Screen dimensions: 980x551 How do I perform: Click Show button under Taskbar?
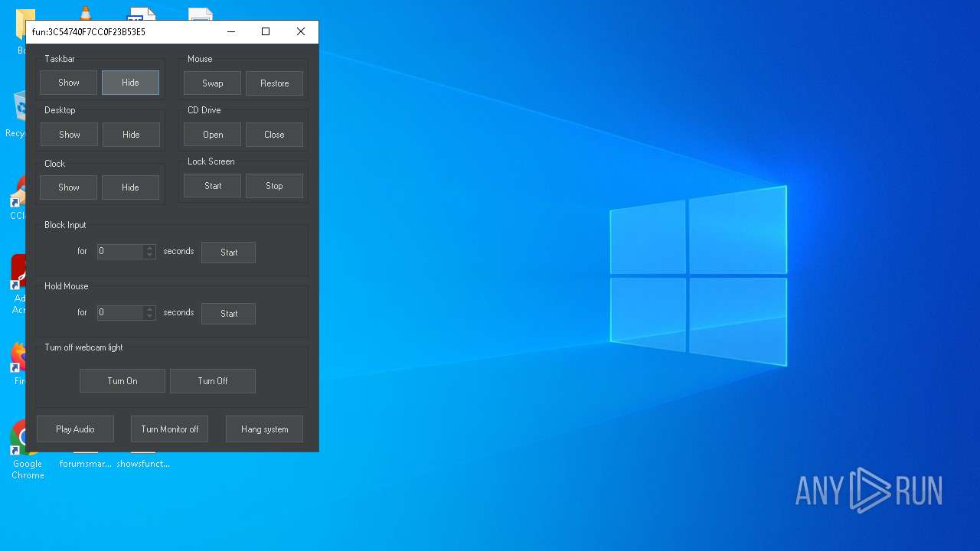click(x=69, y=83)
